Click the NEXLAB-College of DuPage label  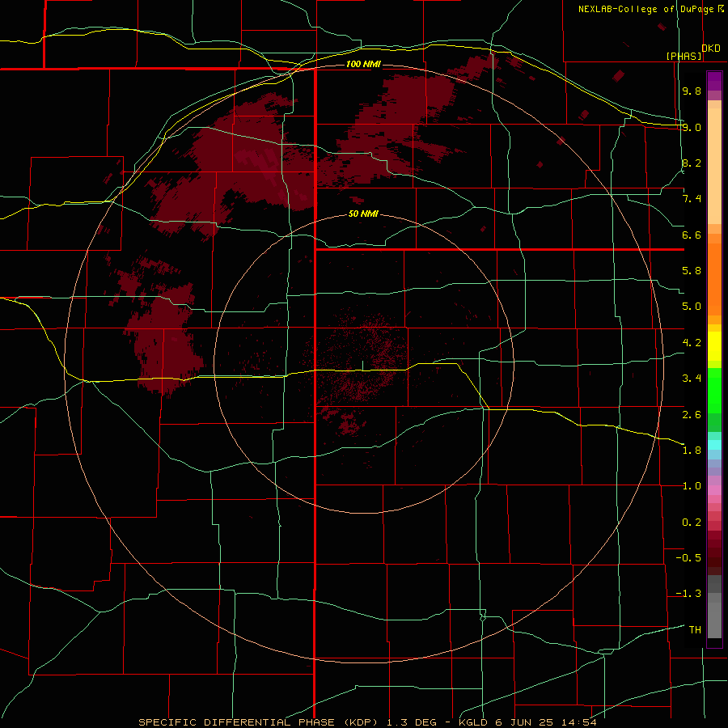point(648,9)
